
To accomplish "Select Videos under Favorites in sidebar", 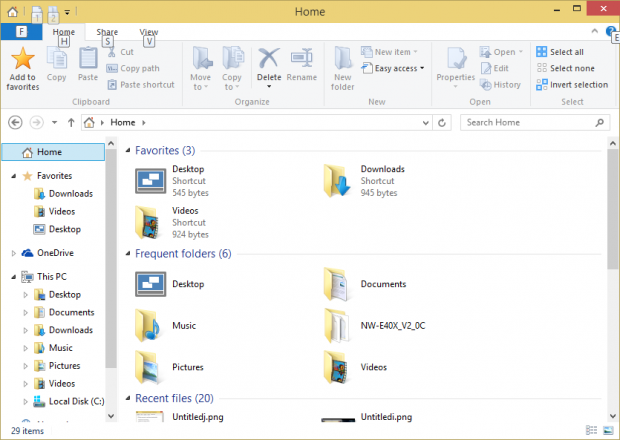I will [x=55, y=212].
